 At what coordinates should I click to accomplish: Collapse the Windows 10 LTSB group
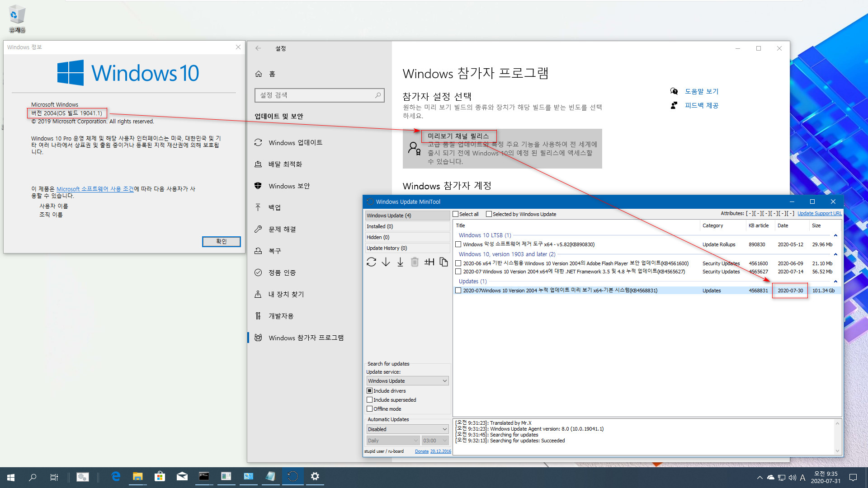coord(835,235)
